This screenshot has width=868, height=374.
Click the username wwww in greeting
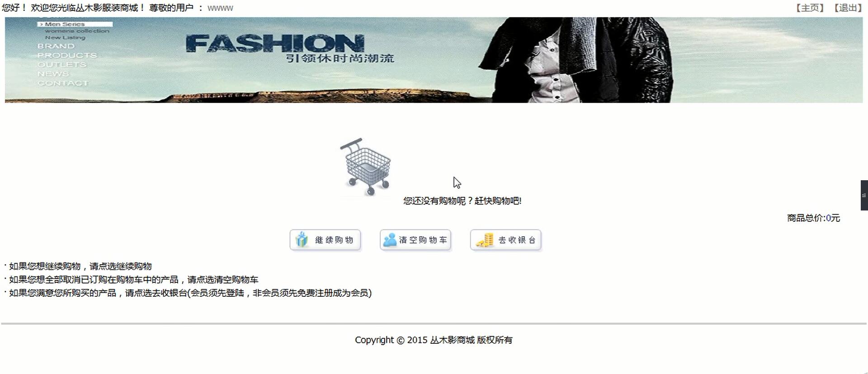(x=220, y=8)
